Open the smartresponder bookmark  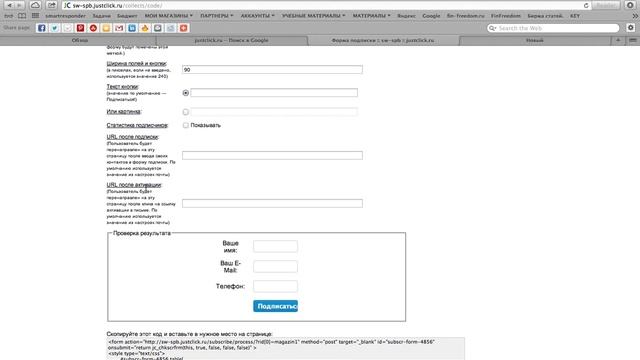[x=65, y=16]
